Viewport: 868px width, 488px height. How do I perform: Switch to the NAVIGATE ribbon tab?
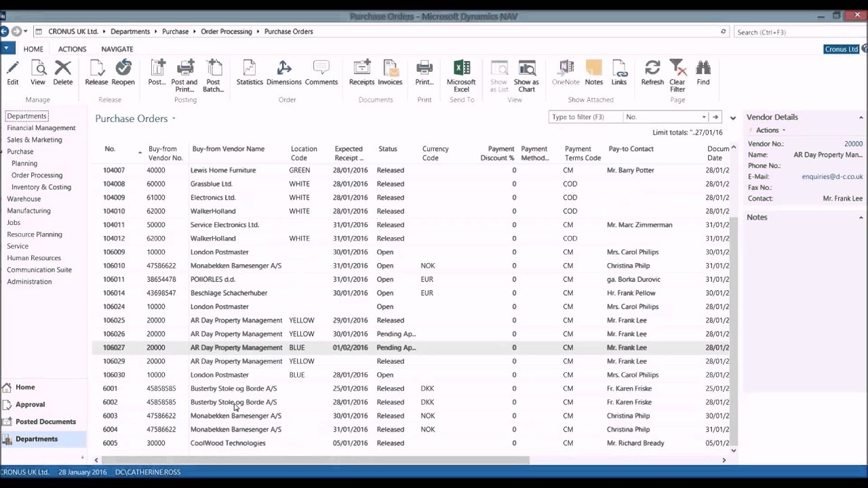click(117, 49)
